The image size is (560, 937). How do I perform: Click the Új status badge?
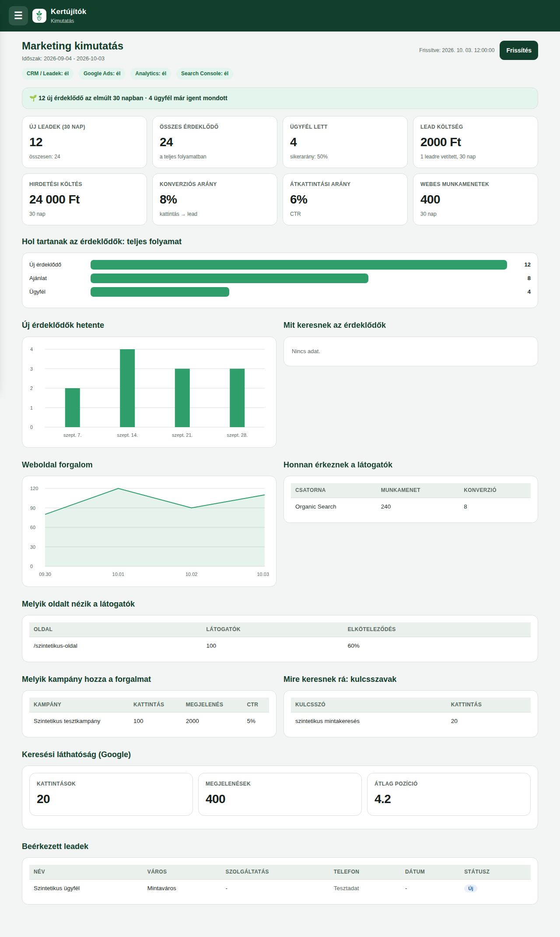point(471,888)
